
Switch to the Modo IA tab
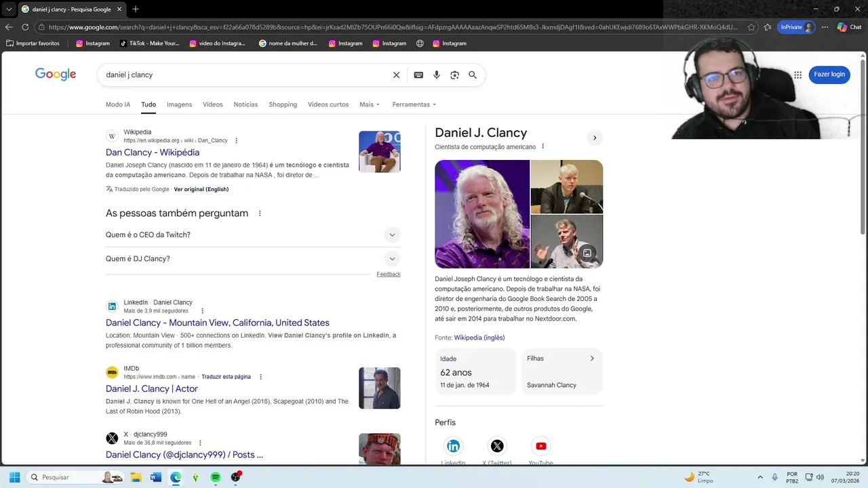[x=118, y=104]
